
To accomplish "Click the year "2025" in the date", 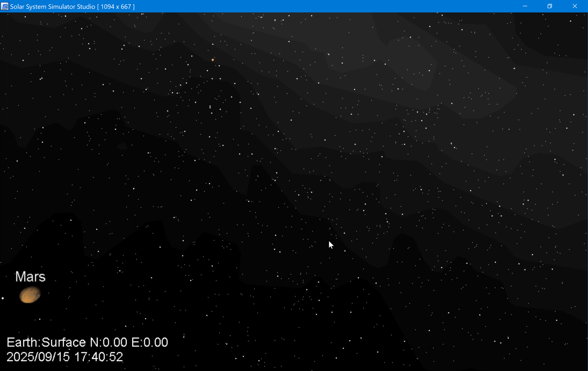I will click(x=20, y=357).
